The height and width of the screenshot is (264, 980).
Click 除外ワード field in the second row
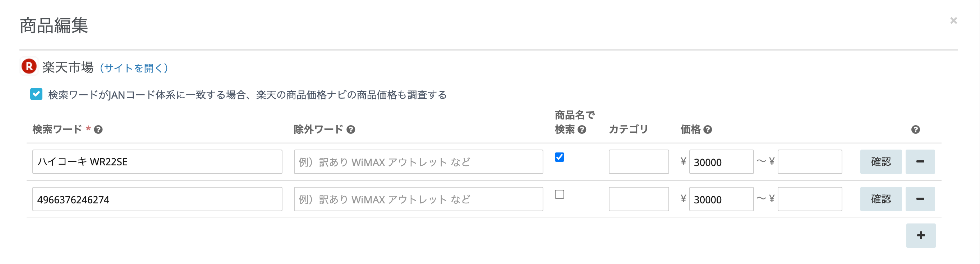418,199
